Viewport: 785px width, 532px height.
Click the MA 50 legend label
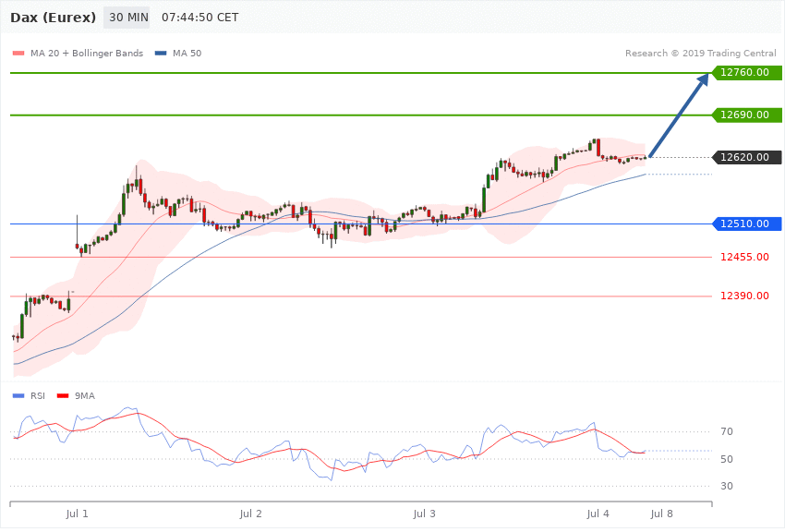pyautogui.click(x=187, y=53)
